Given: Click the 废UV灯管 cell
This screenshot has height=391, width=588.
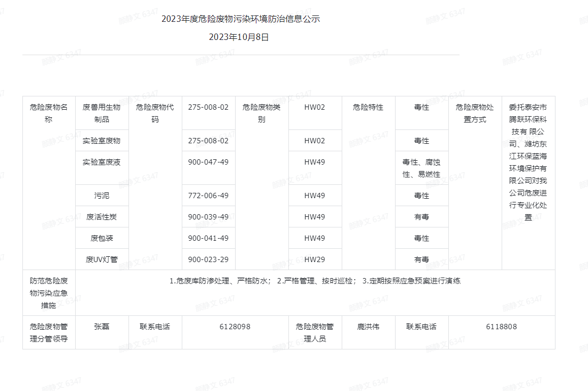Looking at the screenshot, I should click(102, 259).
